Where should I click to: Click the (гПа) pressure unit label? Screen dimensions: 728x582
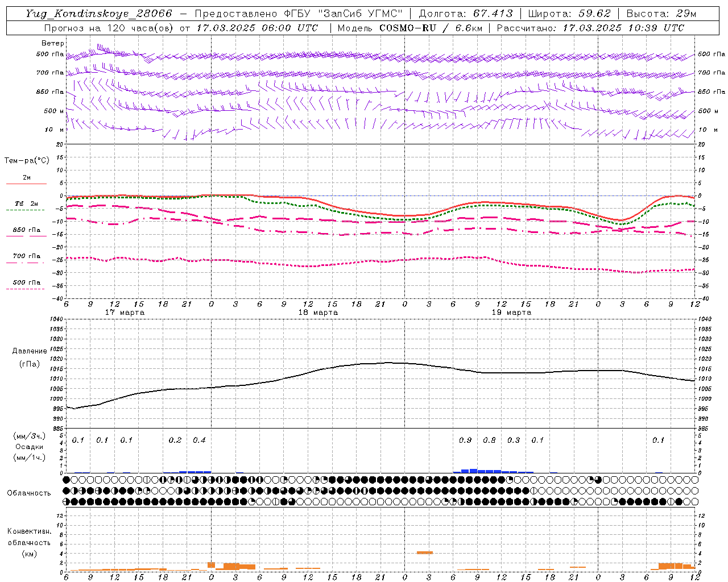pos(30,364)
